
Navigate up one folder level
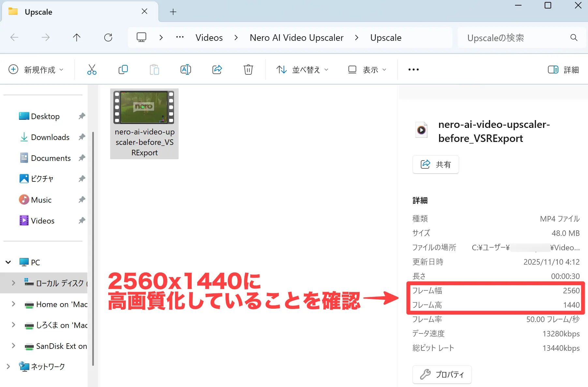point(77,37)
